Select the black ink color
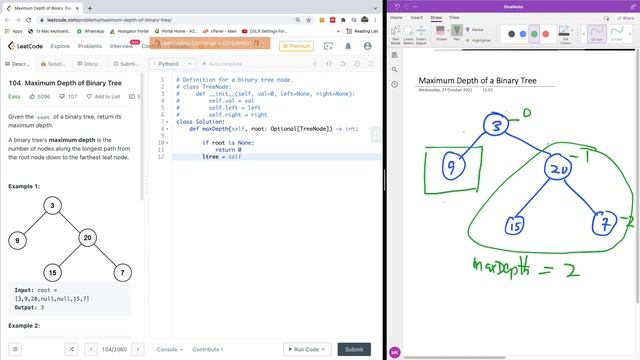This screenshot has height=360, width=640. coord(511,34)
